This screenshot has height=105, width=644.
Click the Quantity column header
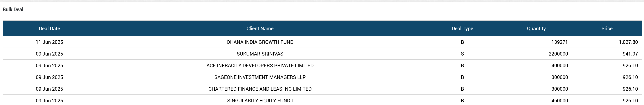(x=536, y=29)
